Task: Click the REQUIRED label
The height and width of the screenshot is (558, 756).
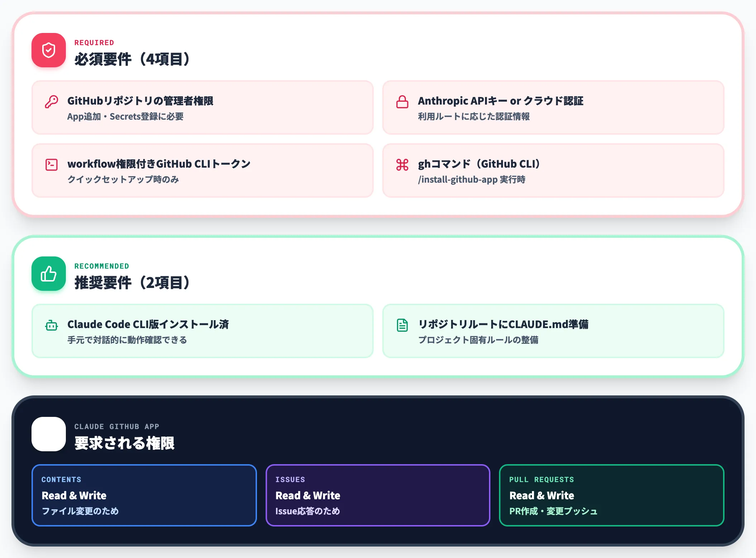Action: [x=94, y=43]
